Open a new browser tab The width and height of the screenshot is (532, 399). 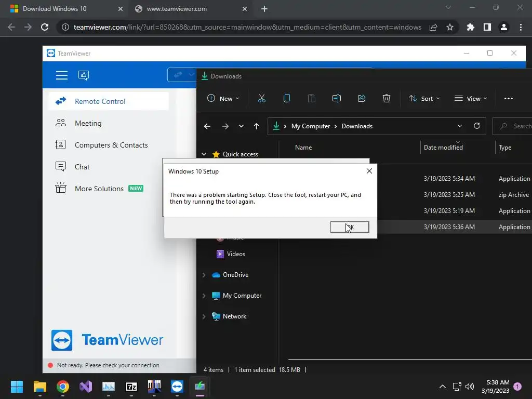264,9
